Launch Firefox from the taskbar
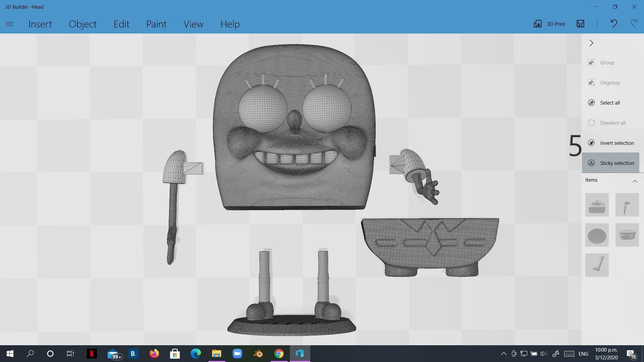 click(x=154, y=354)
